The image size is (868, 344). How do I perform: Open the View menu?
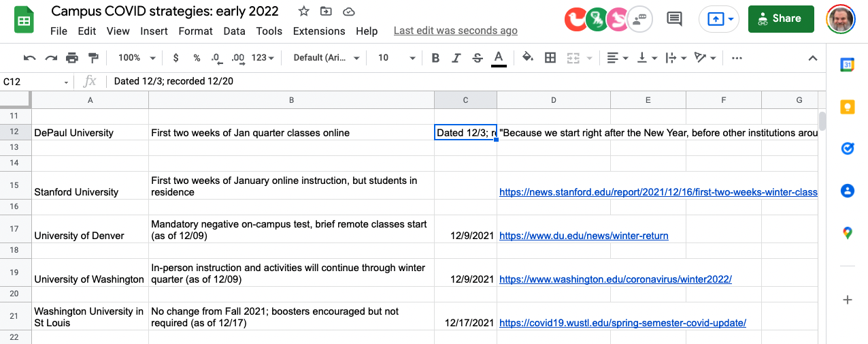[x=118, y=31]
